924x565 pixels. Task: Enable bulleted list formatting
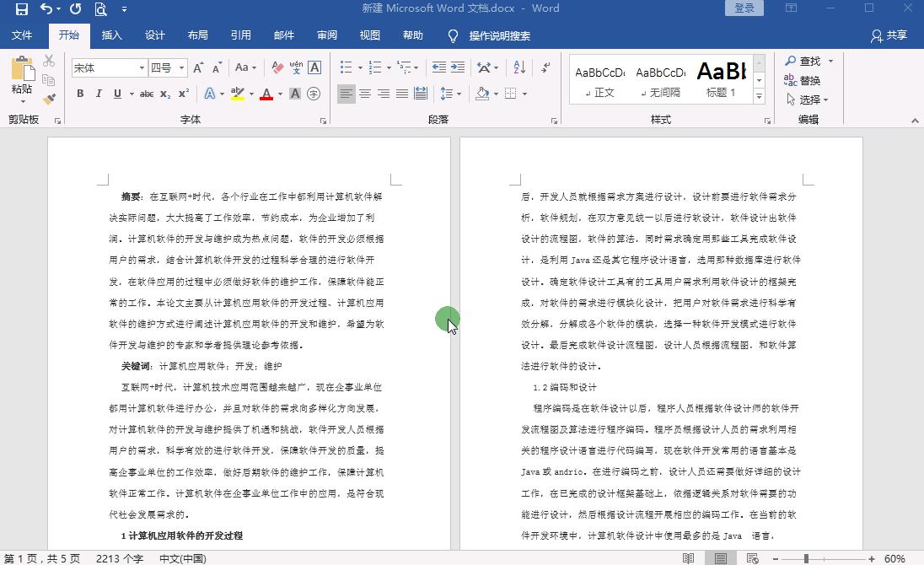(x=346, y=67)
